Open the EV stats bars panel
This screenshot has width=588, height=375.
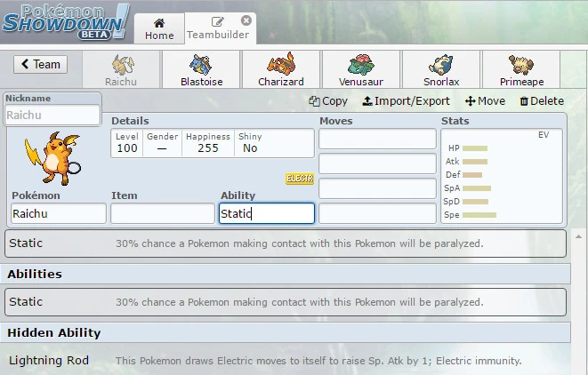[502, 175]
